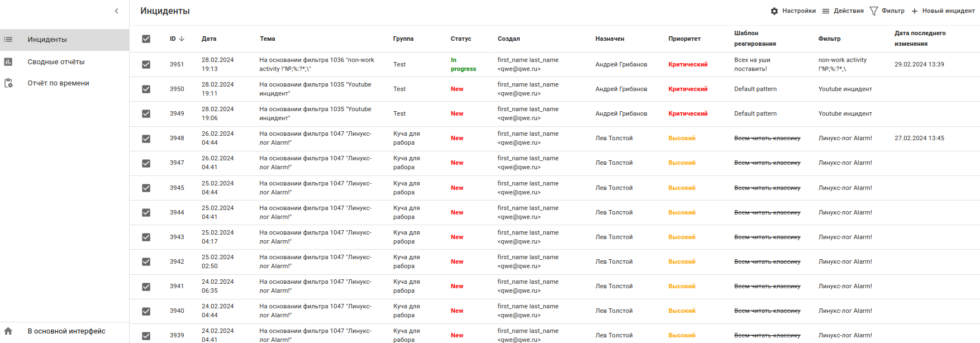Viewport: 980px width, 343px height.
Task: Click the funnel Фильтр icon
Action: point(874,11)
